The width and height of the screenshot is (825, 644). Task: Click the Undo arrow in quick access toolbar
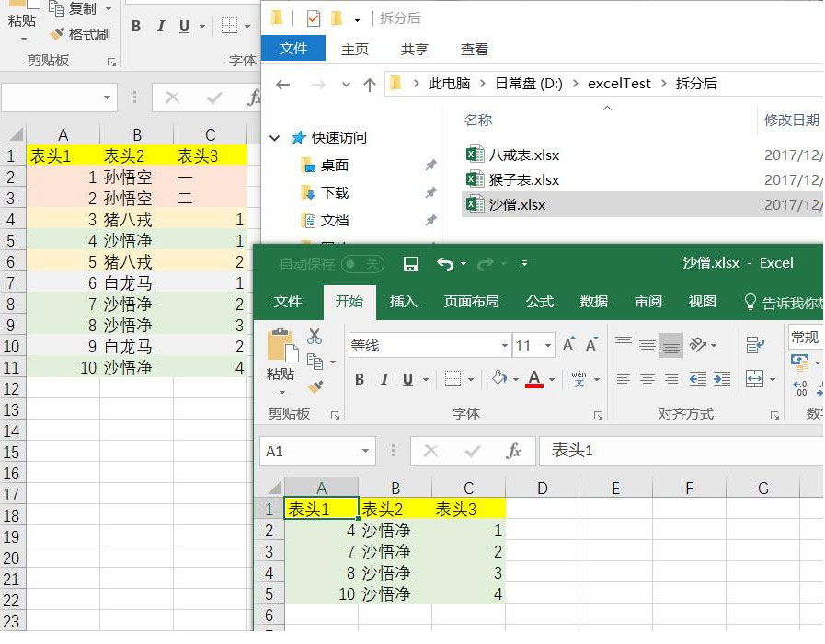click(445, 264)
